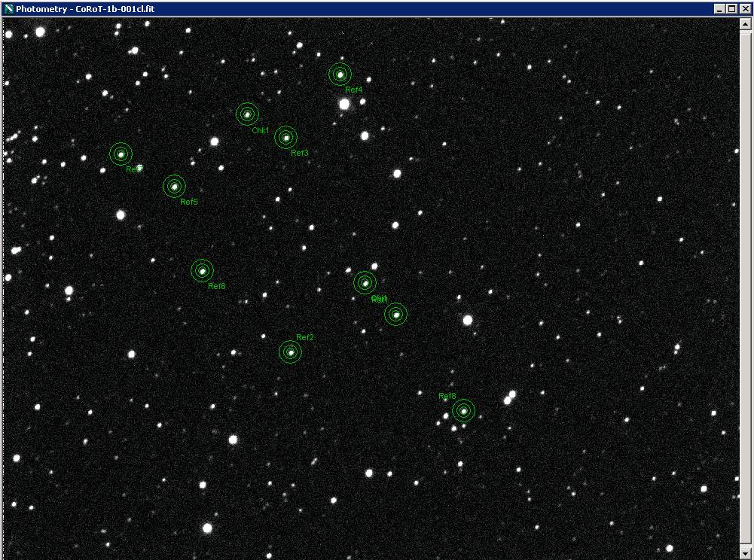This screenshot has height=560, width=754.
Task: Select the Ref8 reference star aperture
Action: click(463, 410)
